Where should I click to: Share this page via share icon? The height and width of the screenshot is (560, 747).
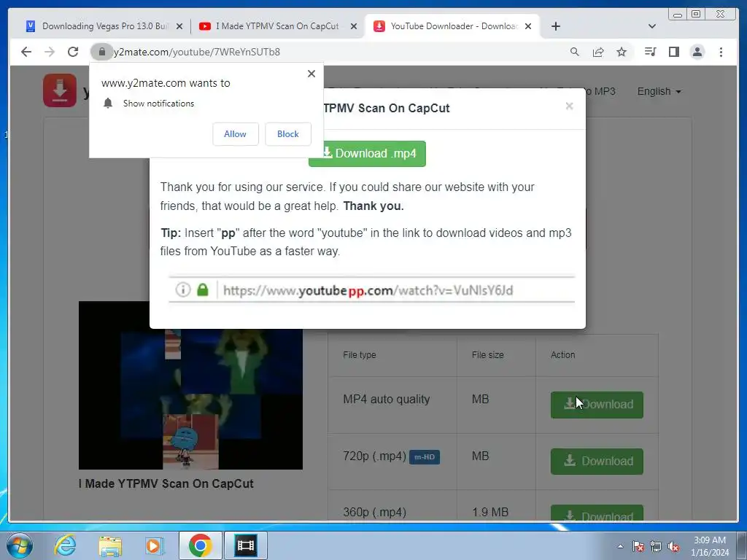[x=598, y=52]
